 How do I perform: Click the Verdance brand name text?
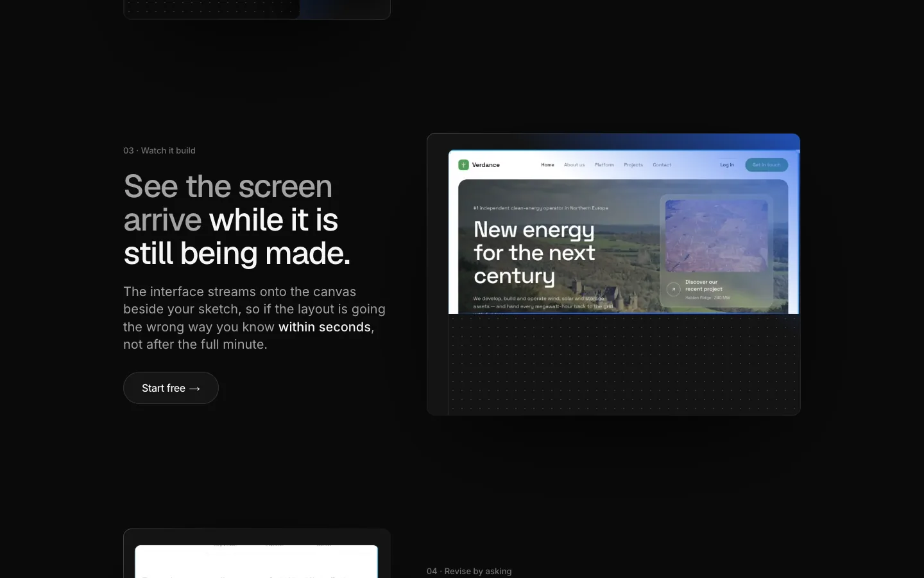(x=486, y=165)
